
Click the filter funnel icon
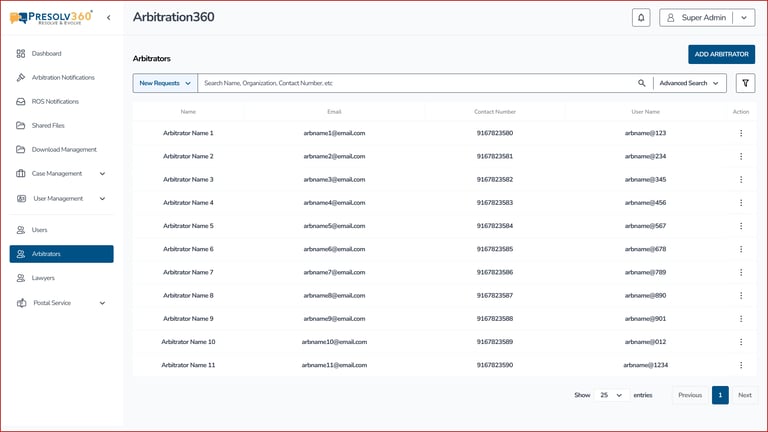coord(745,83)
